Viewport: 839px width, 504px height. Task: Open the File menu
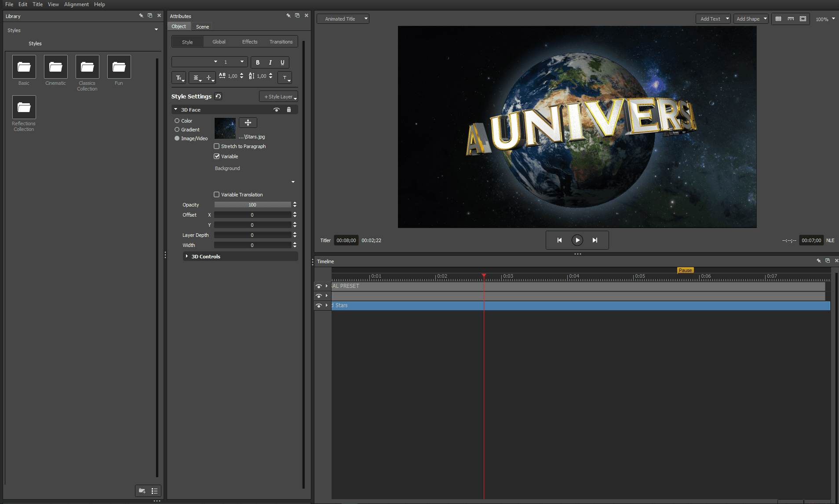pos(9,4)
